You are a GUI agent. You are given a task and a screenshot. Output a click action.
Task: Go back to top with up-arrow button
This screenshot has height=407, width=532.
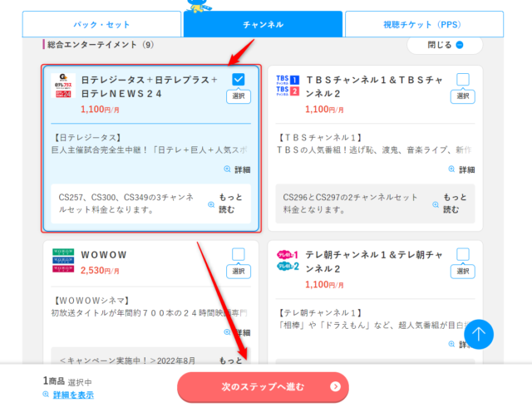click(x=479, y=335)
